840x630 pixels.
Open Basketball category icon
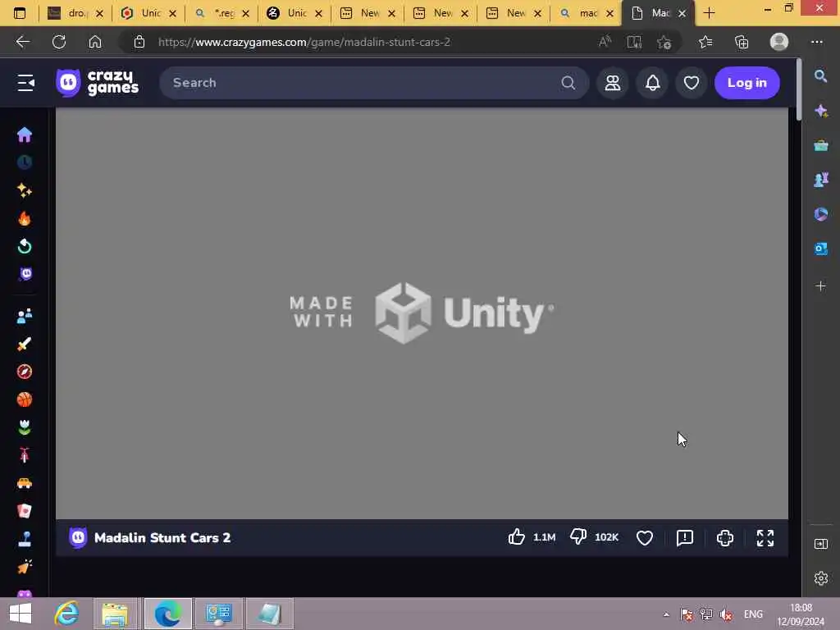(25, 399)
